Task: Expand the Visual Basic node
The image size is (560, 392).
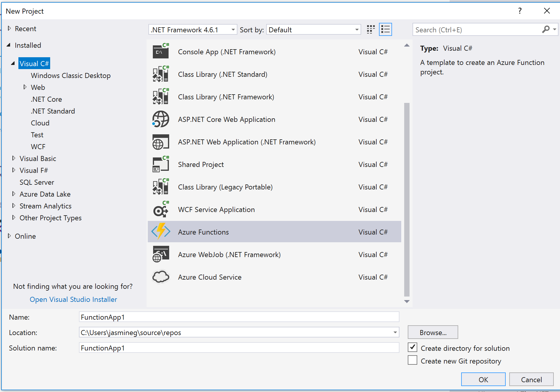Action: point(14,158)
